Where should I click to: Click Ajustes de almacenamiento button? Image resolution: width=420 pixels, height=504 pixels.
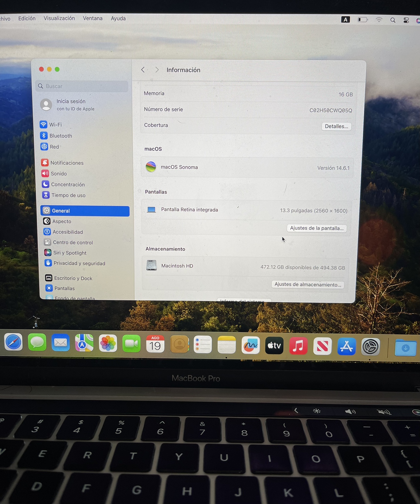pos(307,285)
